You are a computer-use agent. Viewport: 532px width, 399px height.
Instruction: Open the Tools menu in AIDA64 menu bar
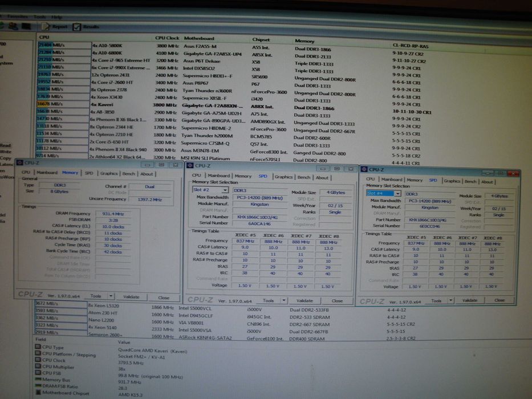tap(39, 17)
